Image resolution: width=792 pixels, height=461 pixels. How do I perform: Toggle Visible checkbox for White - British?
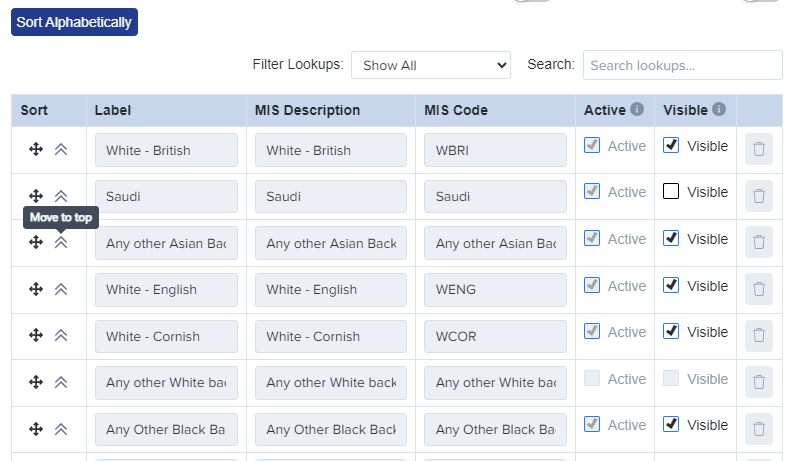tap(671, 145)
